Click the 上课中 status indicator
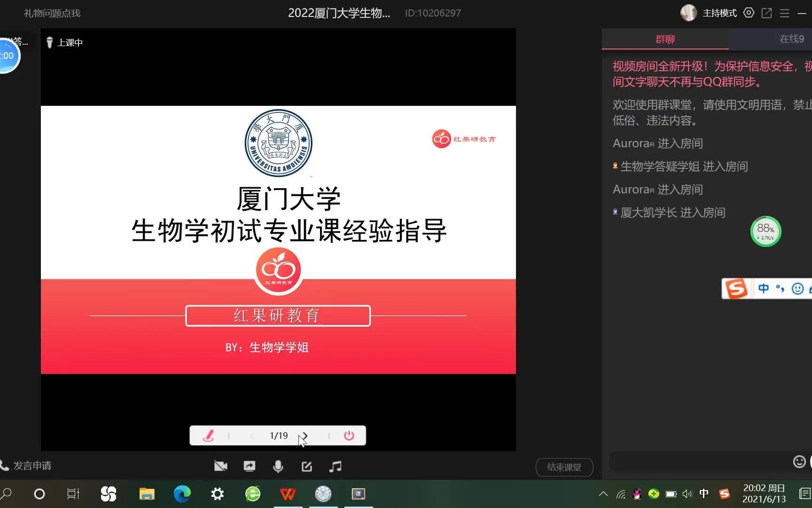This screenshot has width=812, height=508. pos(64,42)
